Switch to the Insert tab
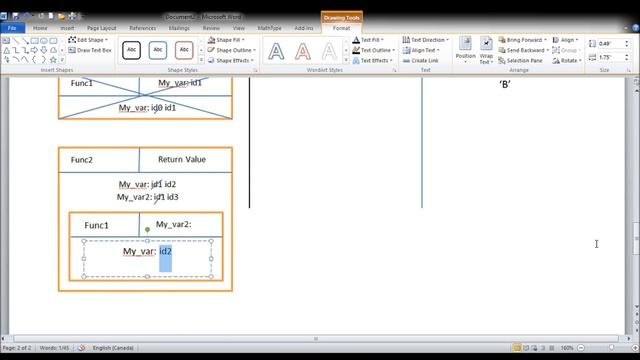The width and height of the screenshot is (640, 360). coord(67,28)
